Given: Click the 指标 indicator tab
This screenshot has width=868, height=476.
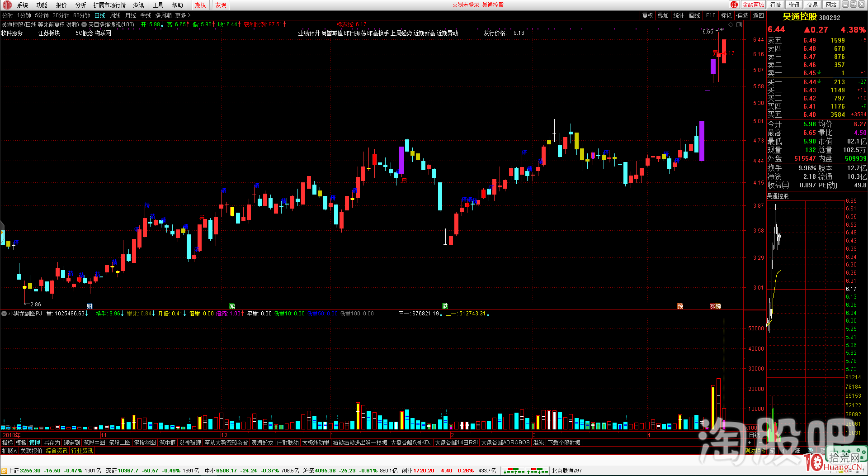Looking at the screenshot, I should 8,443.
